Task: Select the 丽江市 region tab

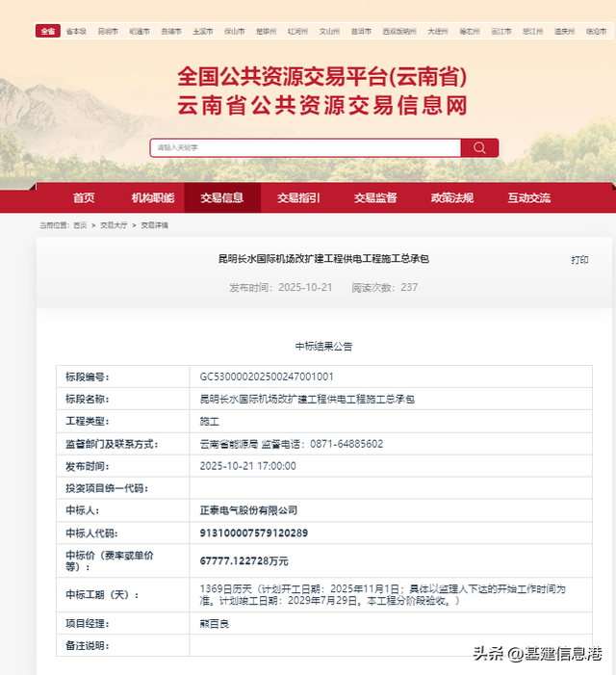Action: tap(501, 32)
